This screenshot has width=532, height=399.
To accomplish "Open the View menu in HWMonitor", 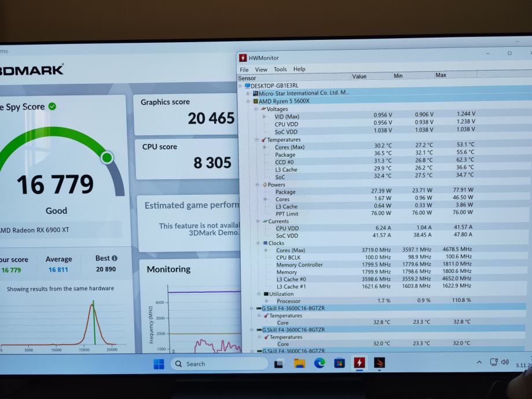I will tap(261, 69).
